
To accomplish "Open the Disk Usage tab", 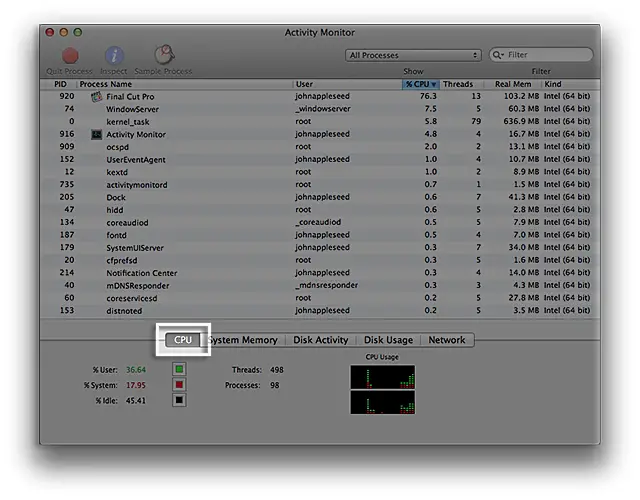I will click(388, 340).
